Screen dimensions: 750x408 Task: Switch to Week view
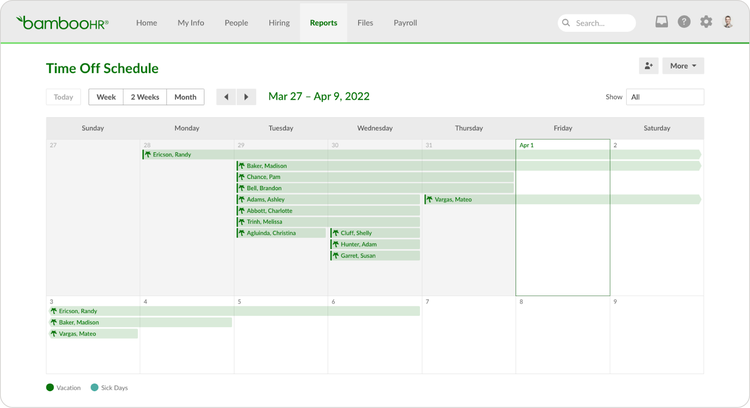pyautogui.click(x=106, y=97)
